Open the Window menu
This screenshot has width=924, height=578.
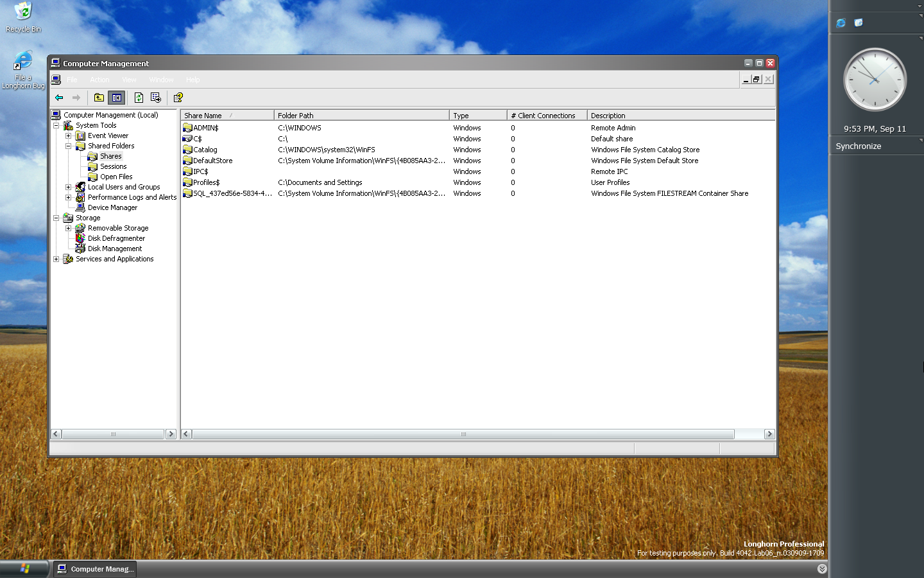[161, 80]
